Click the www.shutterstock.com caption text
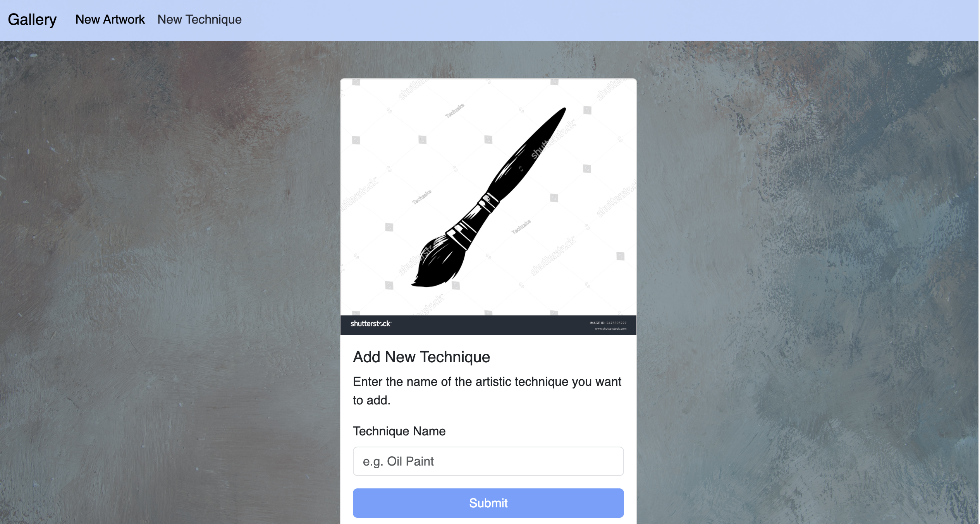The width and height of the screenshot is (980, 524). point(610,329)
